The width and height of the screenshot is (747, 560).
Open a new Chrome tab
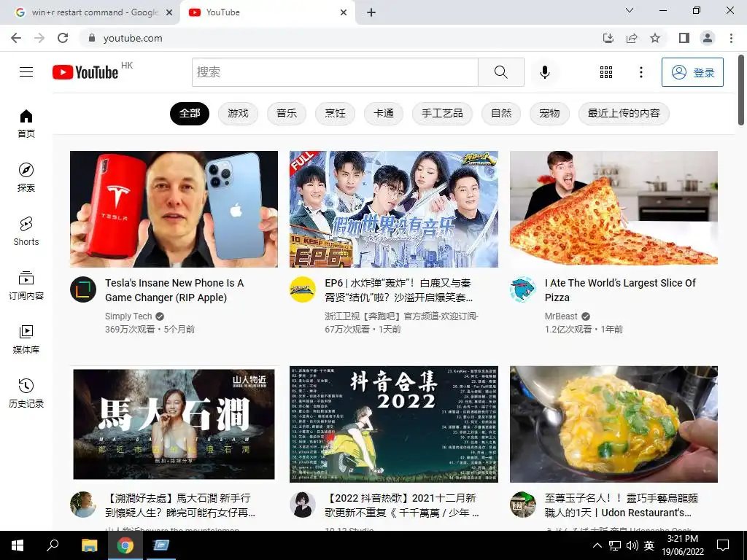371,12
